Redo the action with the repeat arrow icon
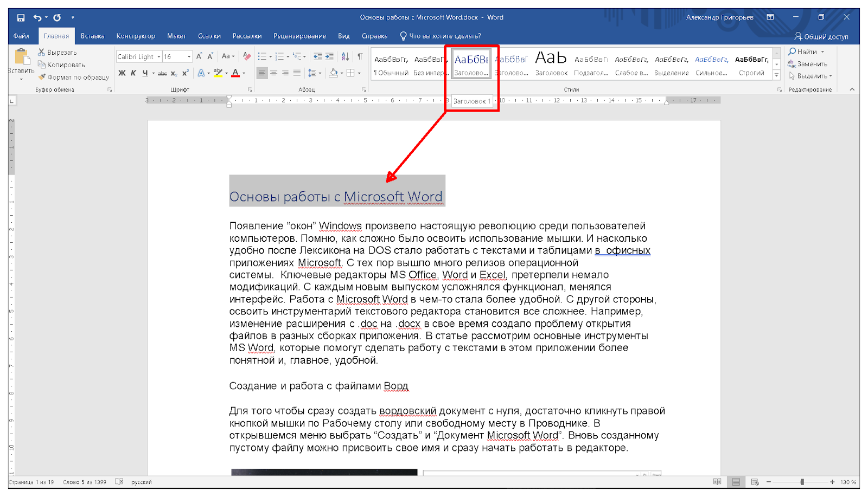The width and height of the screenshot is (868, 497). (x=57, y=17)
